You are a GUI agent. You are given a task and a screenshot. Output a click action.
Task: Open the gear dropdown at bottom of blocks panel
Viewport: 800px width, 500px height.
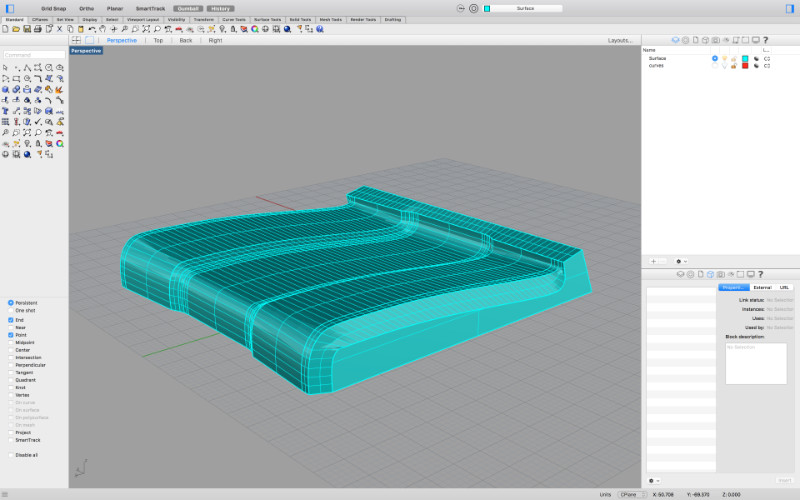point(654,481)
